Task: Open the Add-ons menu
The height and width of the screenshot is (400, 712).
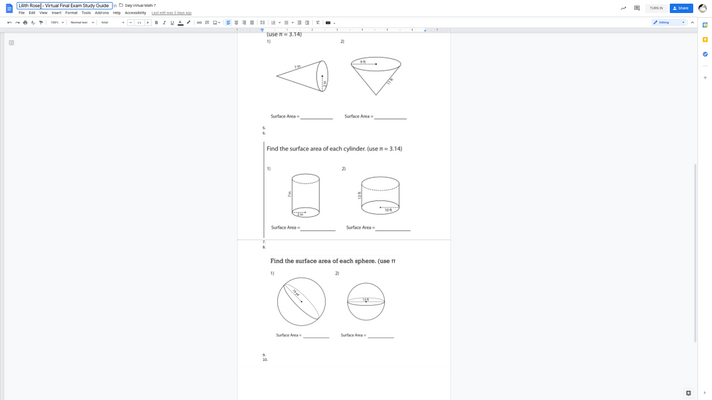Action: point(102,13)
